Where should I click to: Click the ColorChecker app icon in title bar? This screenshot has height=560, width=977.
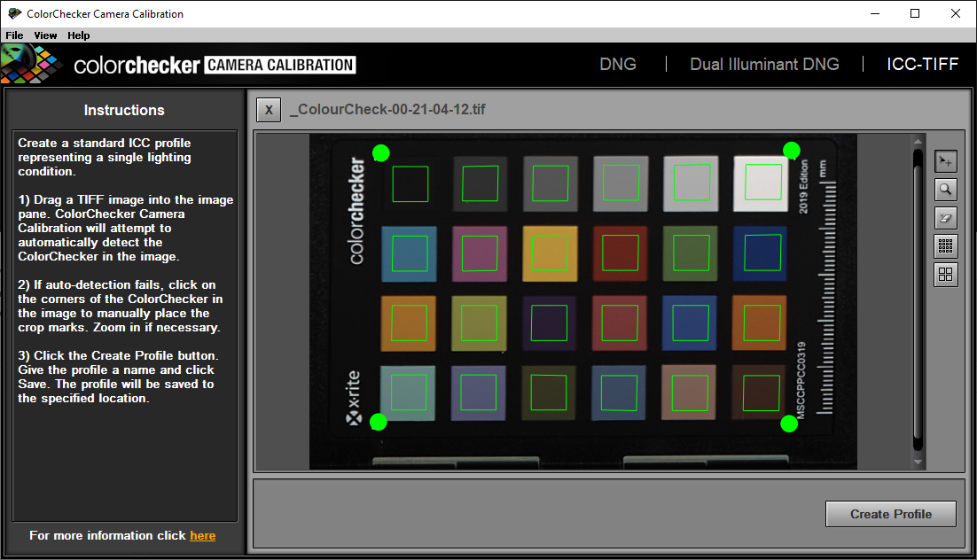[x=13, y=13]
